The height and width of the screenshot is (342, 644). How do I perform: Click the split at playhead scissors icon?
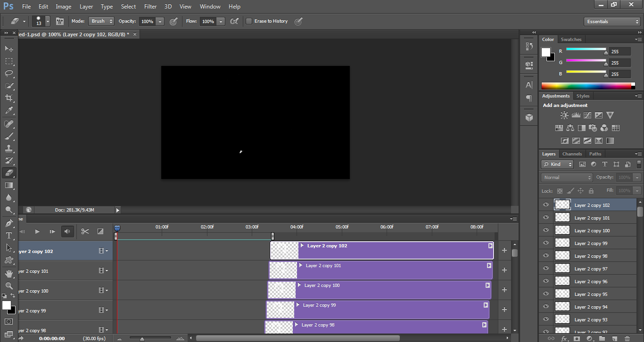[85, 231]
